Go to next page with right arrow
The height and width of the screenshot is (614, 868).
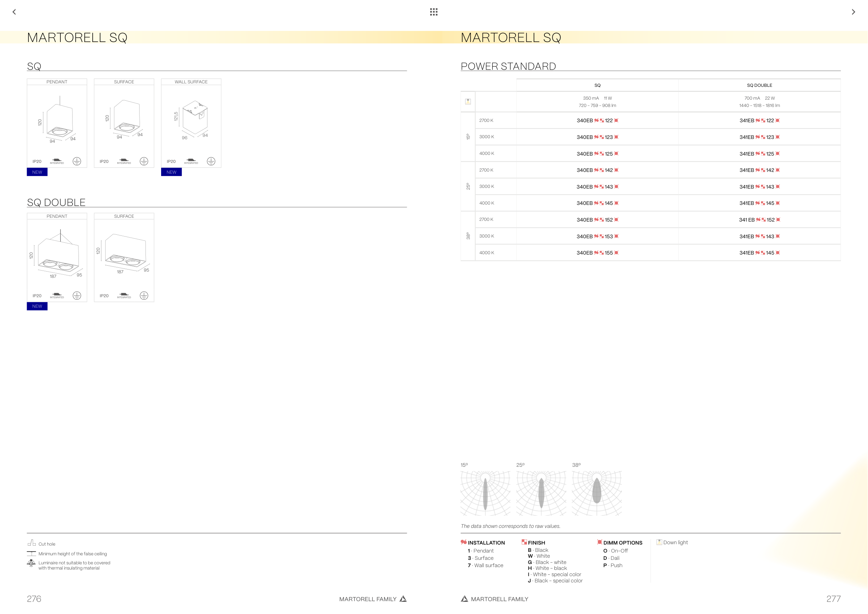click(853, 12)
